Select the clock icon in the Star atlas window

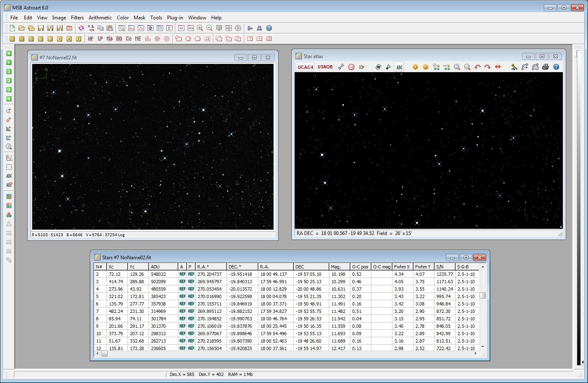[351, 66]
